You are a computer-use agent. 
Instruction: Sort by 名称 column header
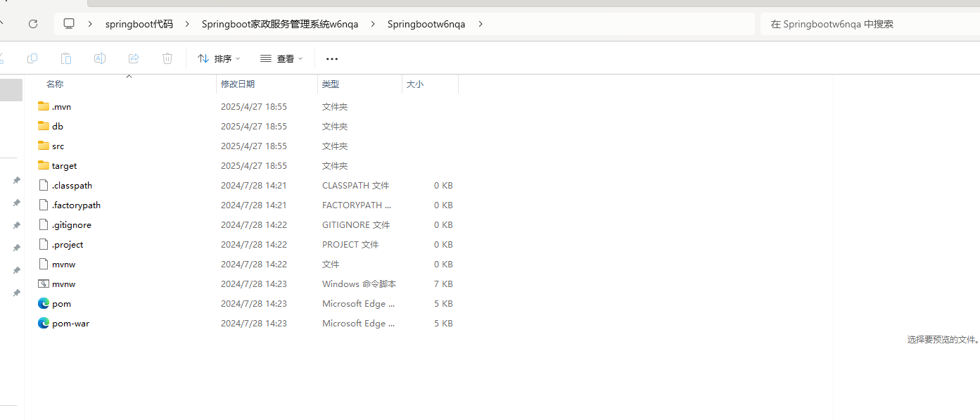pyautogui.click(x=55, y=84)
